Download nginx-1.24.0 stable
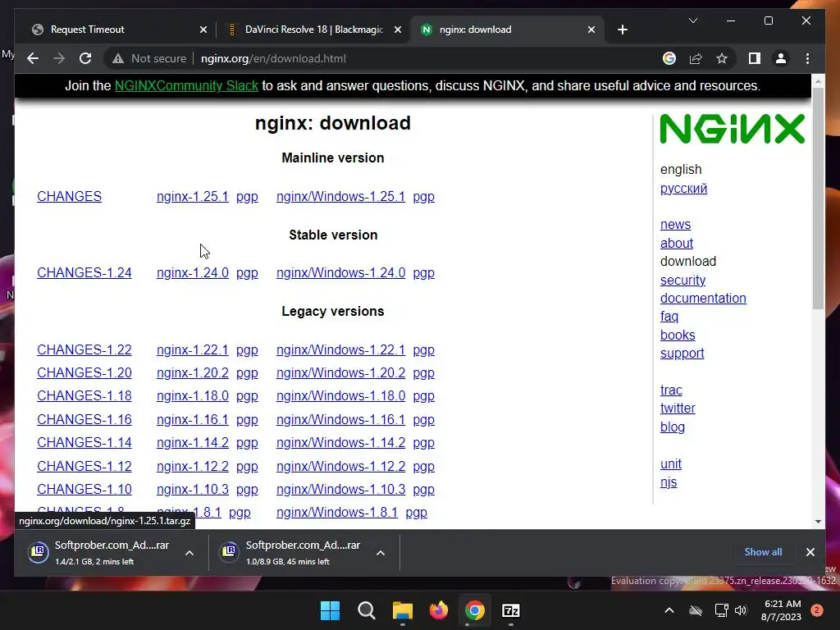Screen dimensions: 840x630 pyautogui.click(x=192, y=272)
